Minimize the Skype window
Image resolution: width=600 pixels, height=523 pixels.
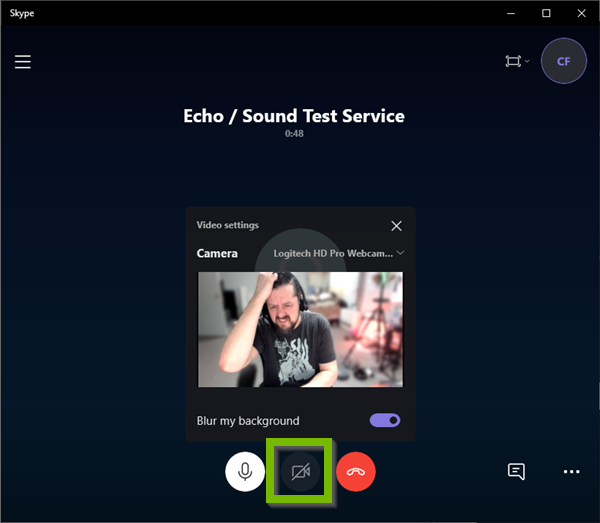click(511, 13)
